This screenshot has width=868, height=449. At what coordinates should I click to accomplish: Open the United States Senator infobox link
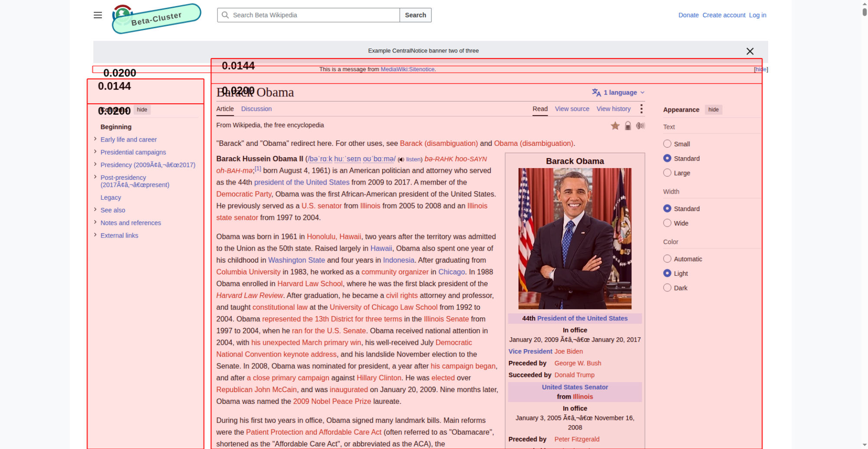tap(575, 387)
